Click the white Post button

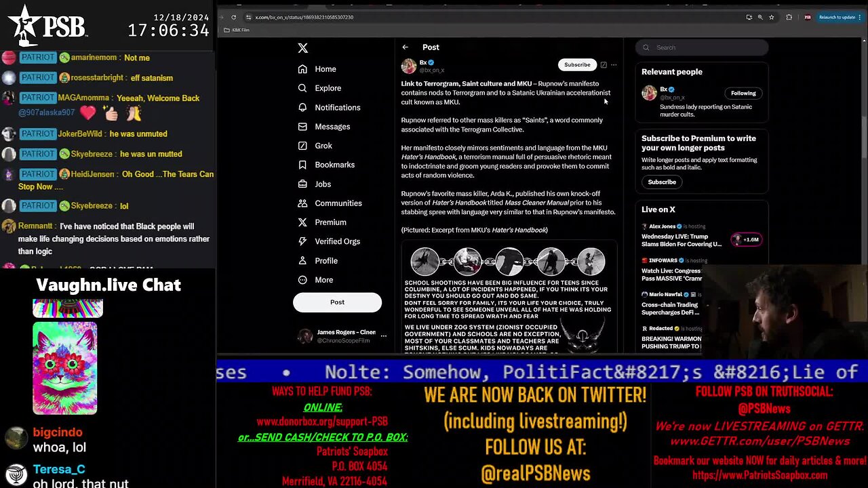pyautogui.click(x=337, y=302)
